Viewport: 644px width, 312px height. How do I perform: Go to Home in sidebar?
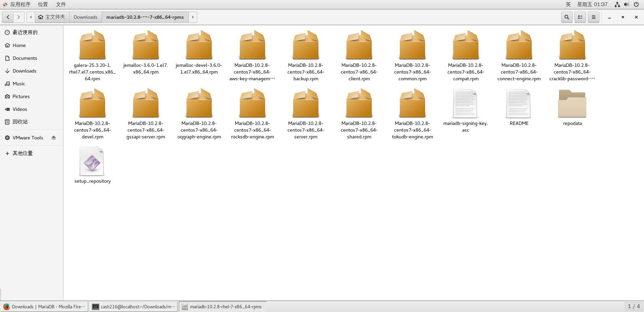[32, 45]
